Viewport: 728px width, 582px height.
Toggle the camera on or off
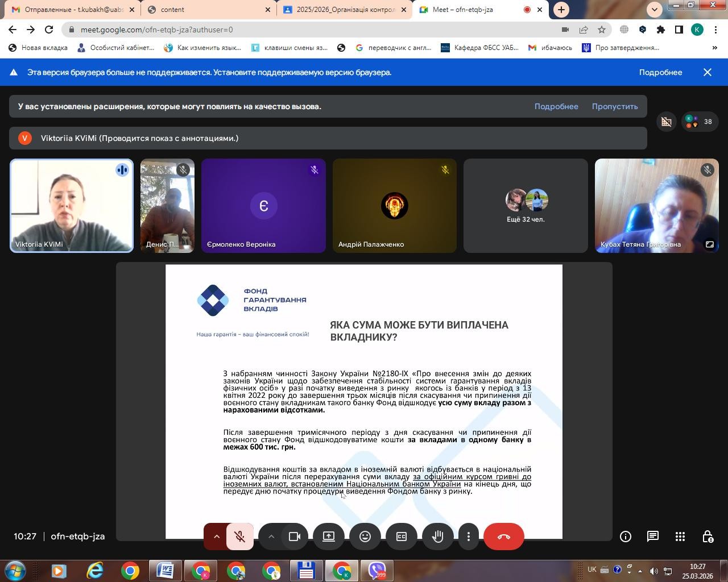[295, 537]
